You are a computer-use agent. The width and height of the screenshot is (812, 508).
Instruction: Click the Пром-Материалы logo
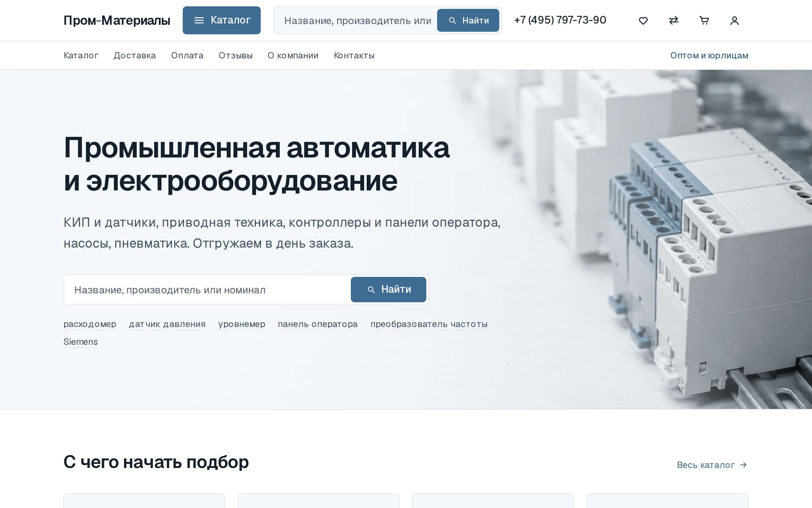coord(117,21)
